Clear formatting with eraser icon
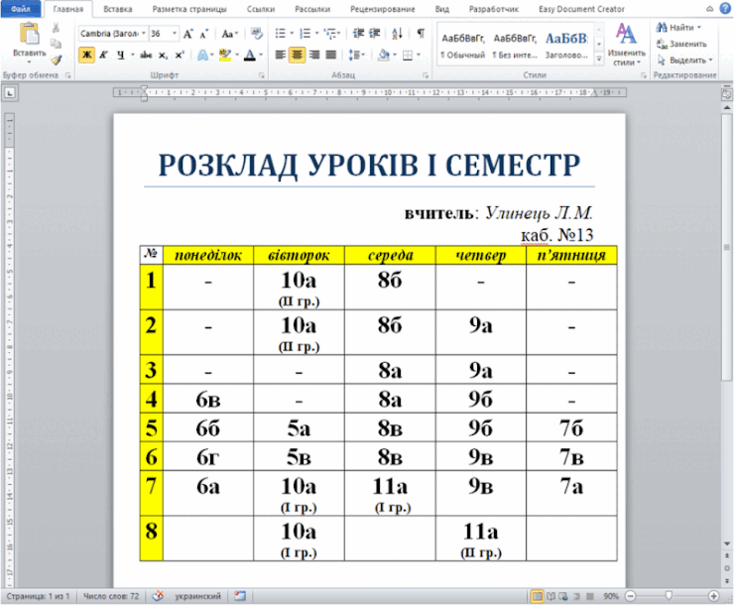The height and width of the screenshot is (605, 734). click(x=257, y=33)
